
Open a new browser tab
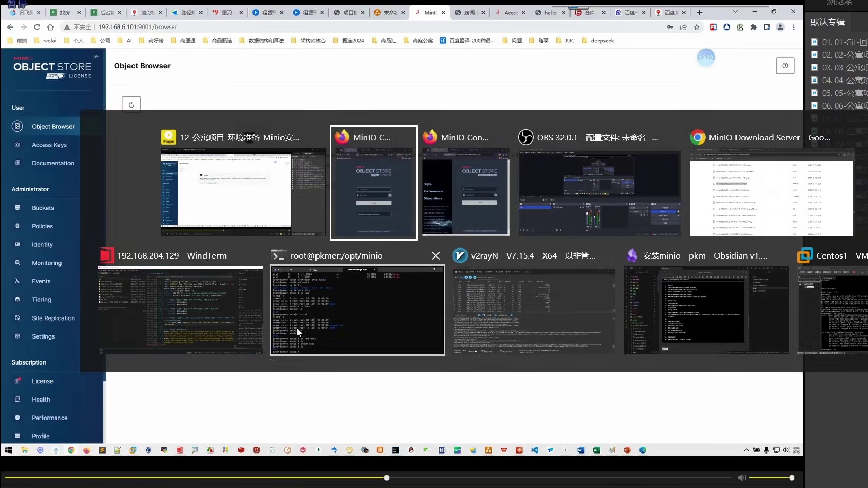pos(699,12)
